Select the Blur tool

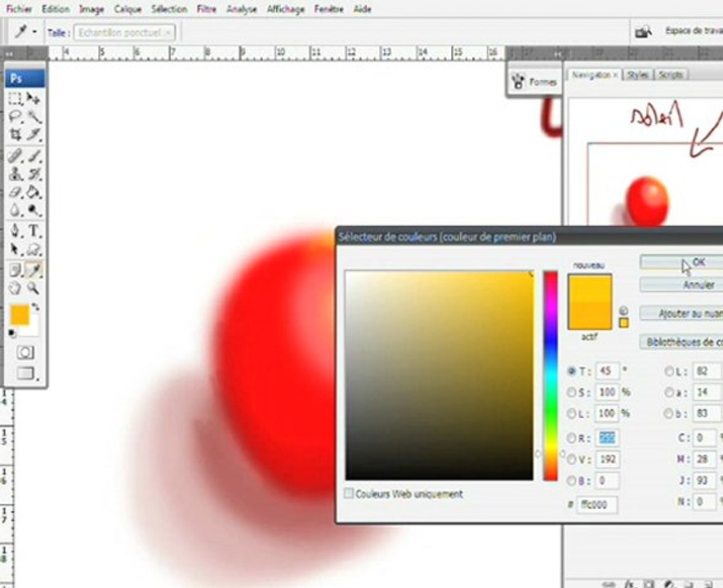point(15,210)
